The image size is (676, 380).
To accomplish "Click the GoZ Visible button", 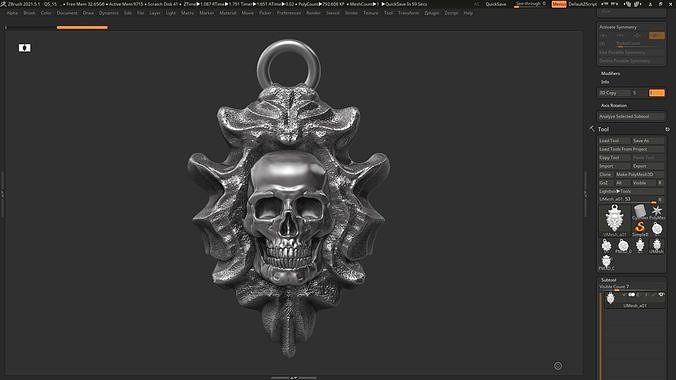I will pyautogui.click(x=643, y=183).
